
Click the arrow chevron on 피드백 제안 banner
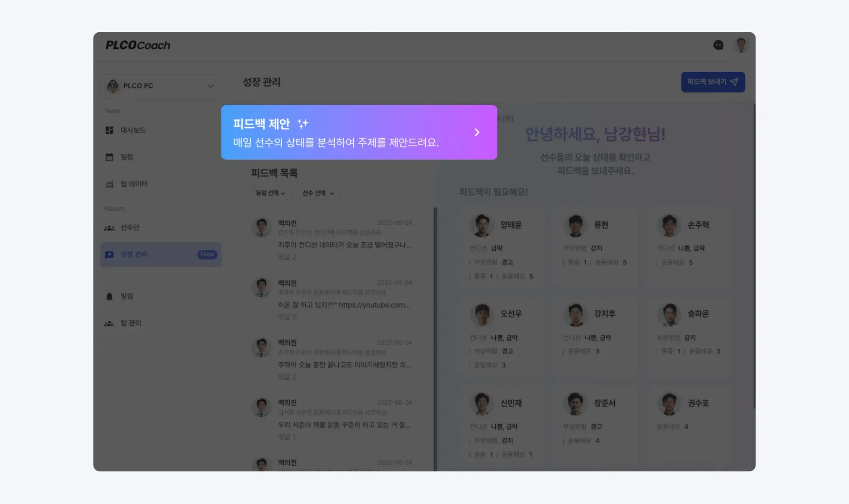pyautogui.click(x=477, y=132)
